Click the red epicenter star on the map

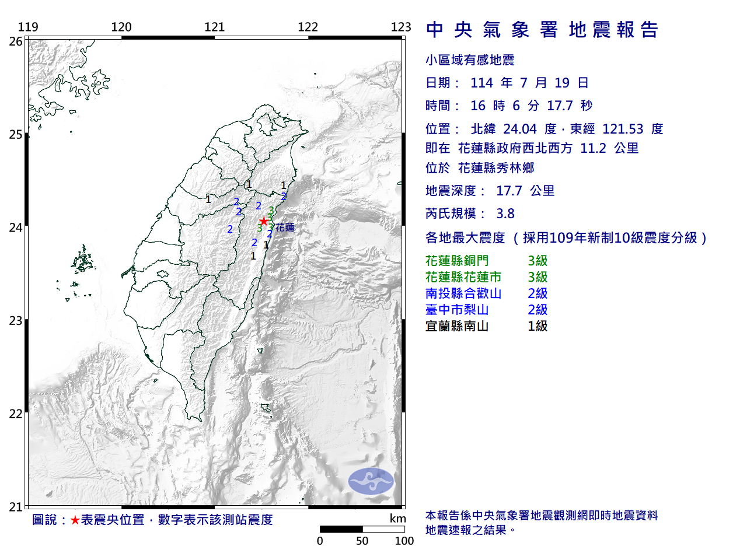click(x=264, y=221)
